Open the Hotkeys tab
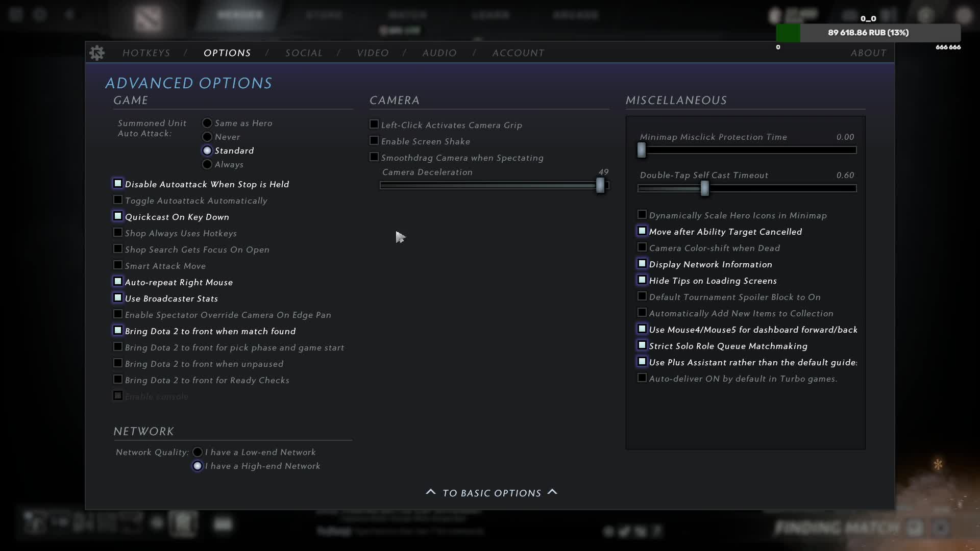This screenshot has height=551, width=980. click(x=146, y=53)
